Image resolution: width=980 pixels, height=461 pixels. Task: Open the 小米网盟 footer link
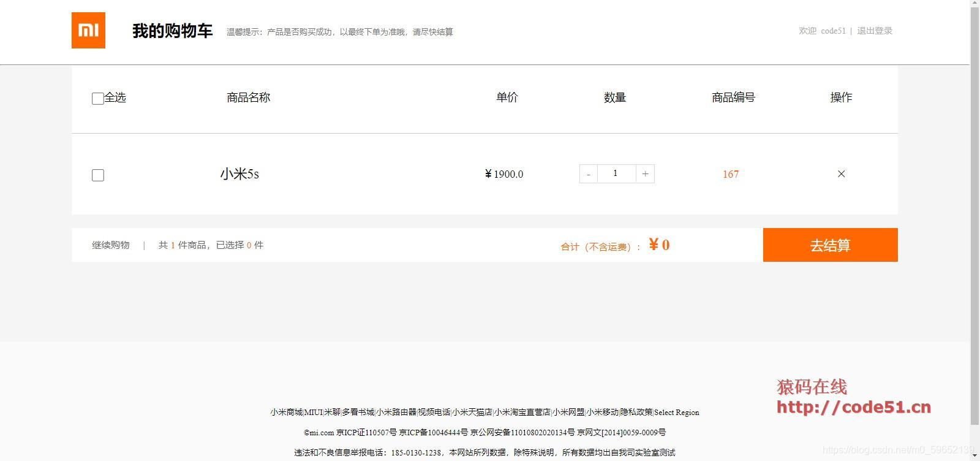(568, 412)
